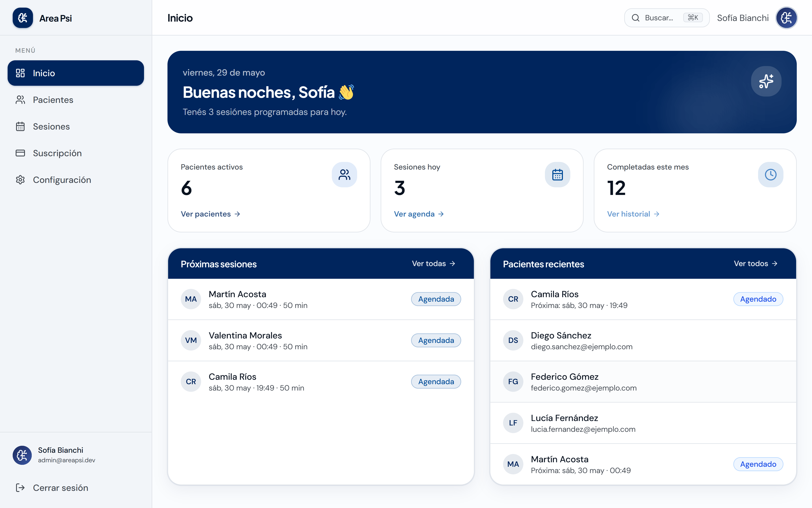Click the MA avatar in Pacientes recientes
Viewport: 812px width, 508px height.
pyautogui.click(x=513, y=464)
